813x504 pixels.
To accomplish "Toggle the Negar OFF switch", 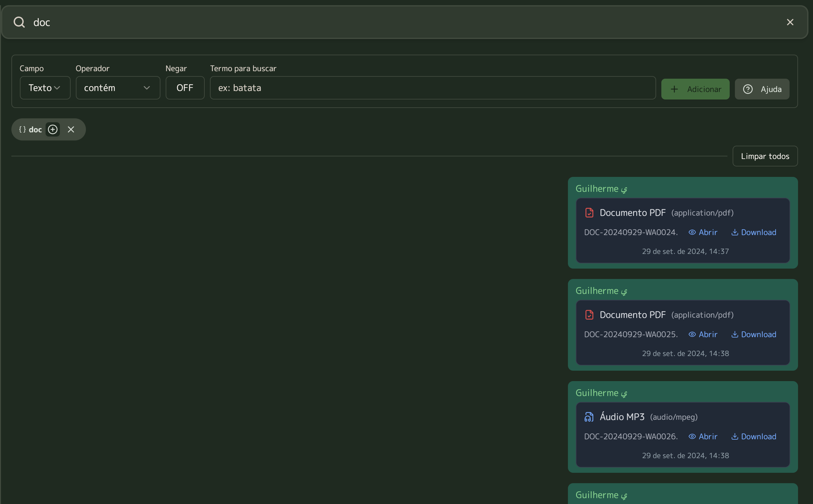I will click(x=185, y=88).
